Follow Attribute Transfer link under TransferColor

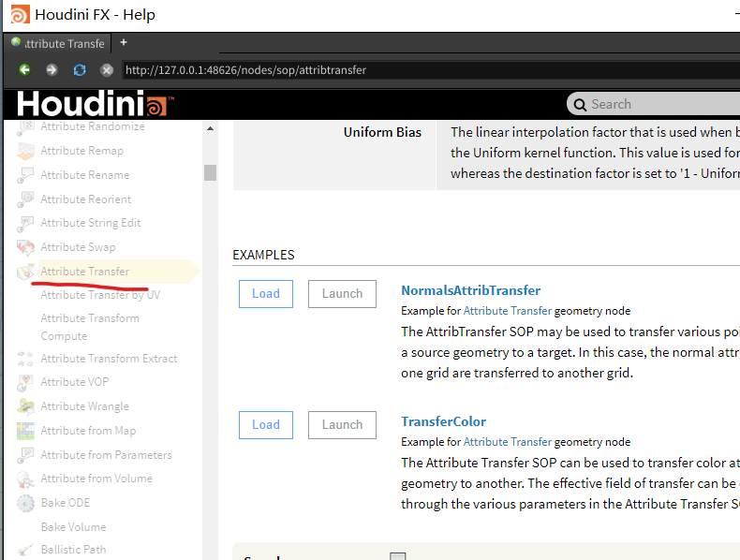click(508, 442)
